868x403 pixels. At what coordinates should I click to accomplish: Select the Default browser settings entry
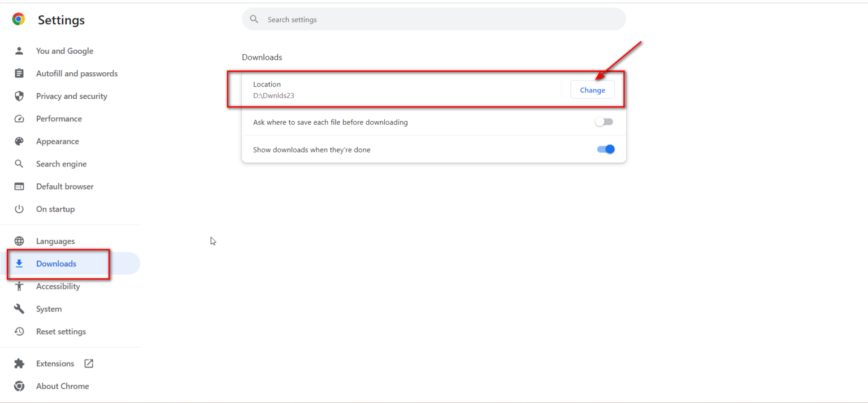tap(65, 186)
